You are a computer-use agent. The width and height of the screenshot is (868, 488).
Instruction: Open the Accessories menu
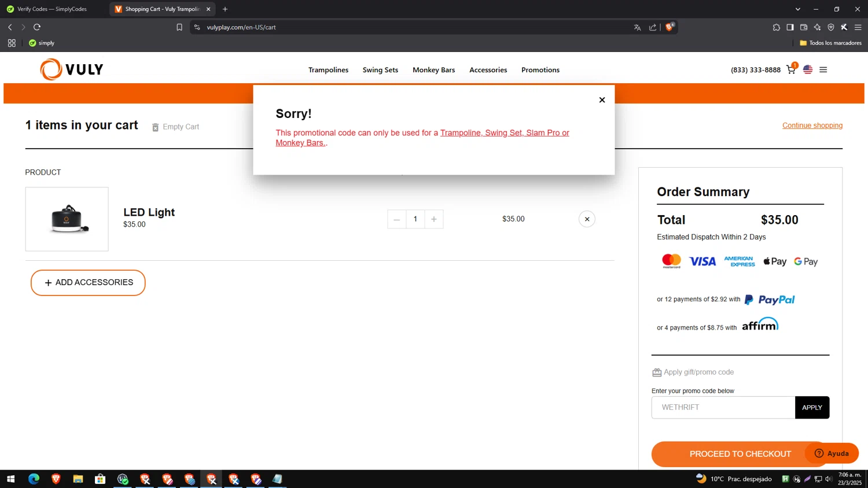point(488,70)
